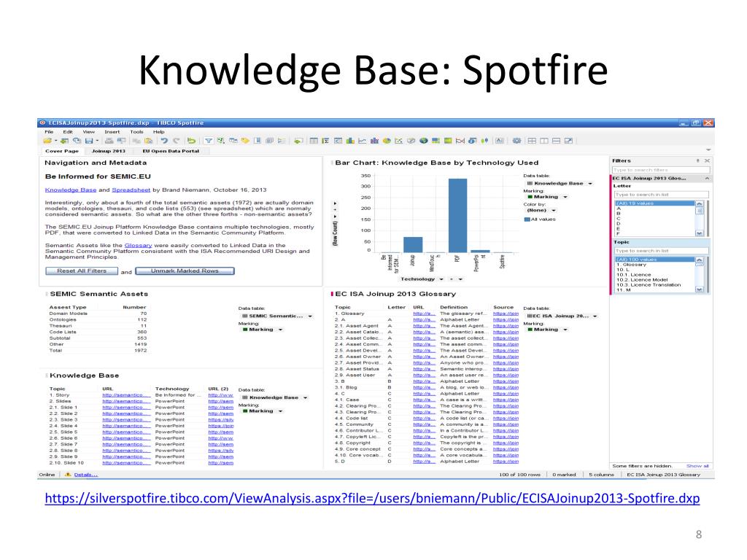Open Technology axis selector dropdown
The height and width of the screenshot is (560, 747).
point(441,279)
